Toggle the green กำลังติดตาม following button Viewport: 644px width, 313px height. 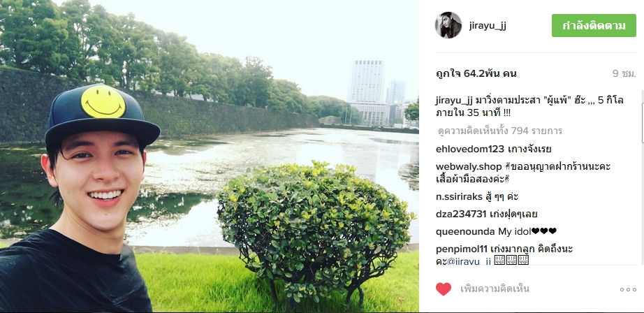[x=594, y=25]
